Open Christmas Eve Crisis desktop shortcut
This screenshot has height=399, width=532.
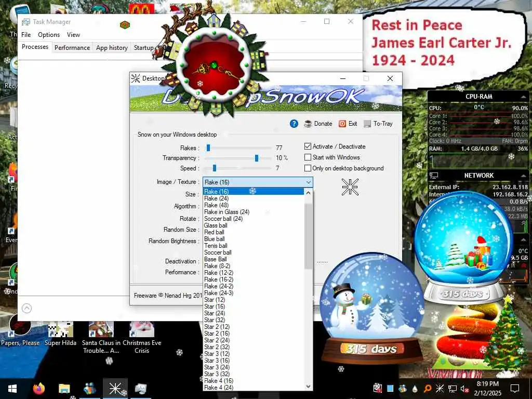coord(142,337)
